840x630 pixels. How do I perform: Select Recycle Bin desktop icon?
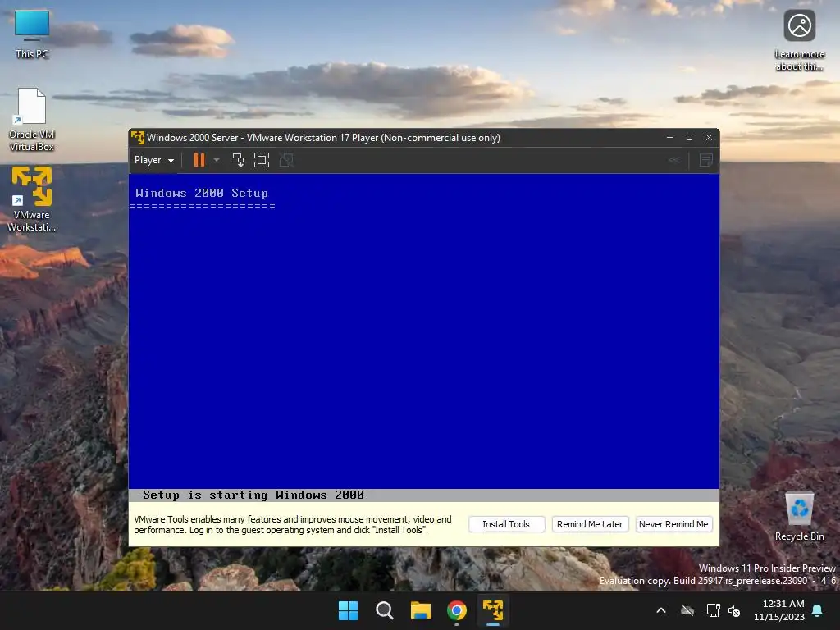(799, 517)
